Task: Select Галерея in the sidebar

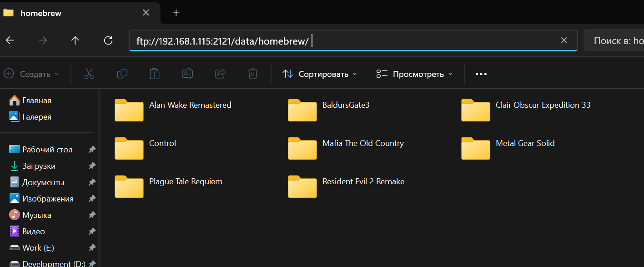Action: (30, 117)
